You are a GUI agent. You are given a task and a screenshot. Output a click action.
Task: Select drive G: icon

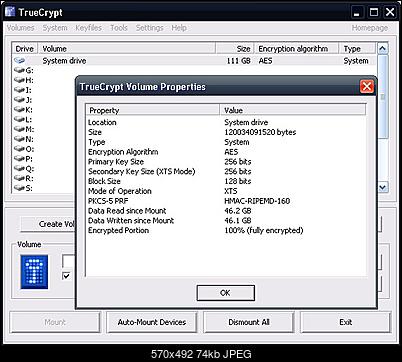tap(19, 70)
